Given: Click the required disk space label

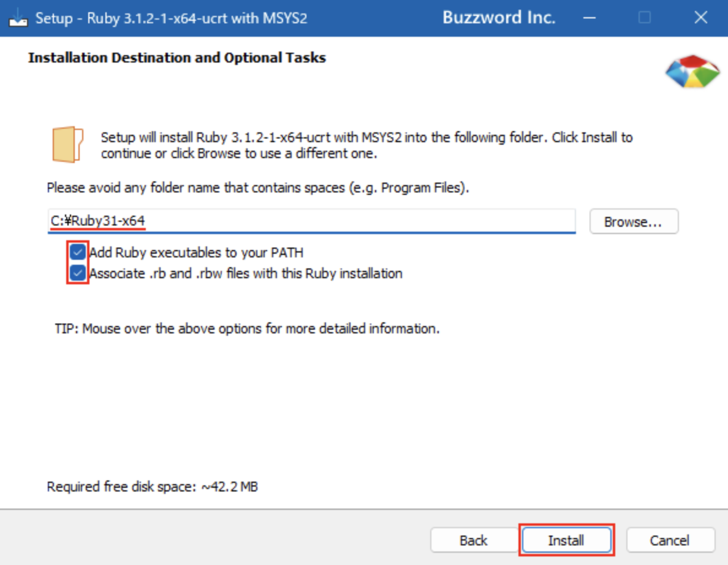Looking at the screenshot, I should coord(153,487).
